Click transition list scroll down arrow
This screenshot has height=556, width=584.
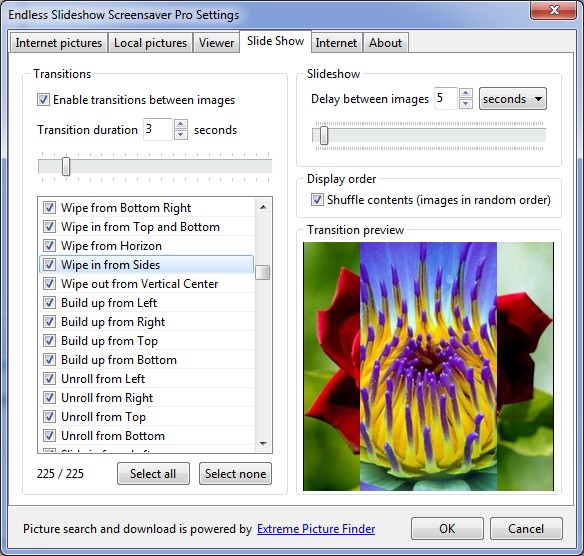[x=263, y=444]
